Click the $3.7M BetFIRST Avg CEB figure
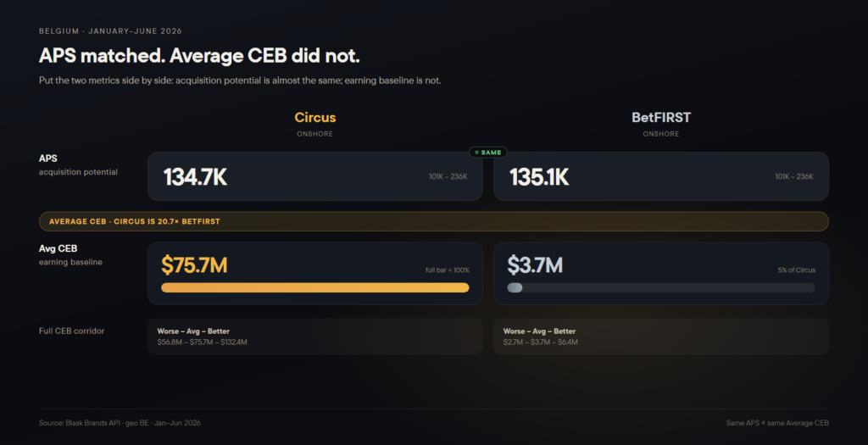The image size is (868, 445). 535,265
